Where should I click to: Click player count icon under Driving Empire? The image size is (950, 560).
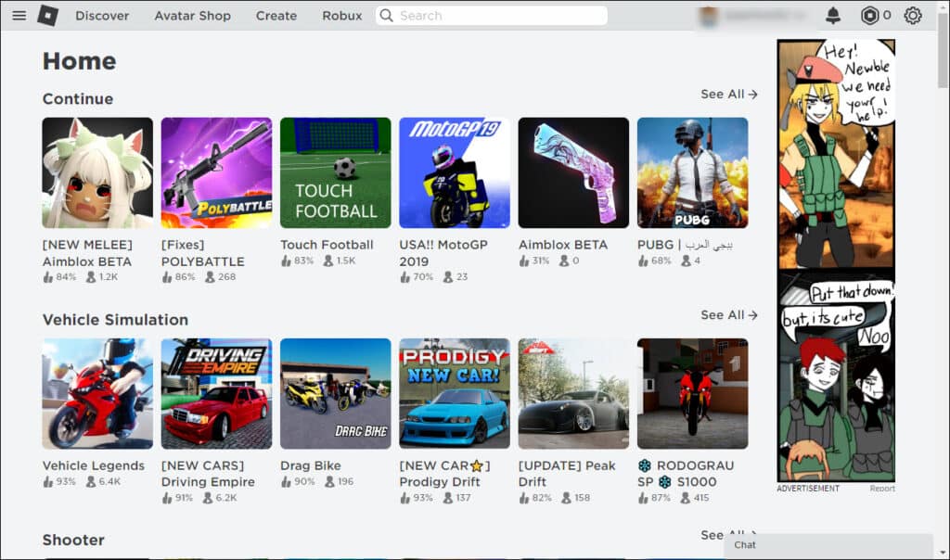pos(207,498)
